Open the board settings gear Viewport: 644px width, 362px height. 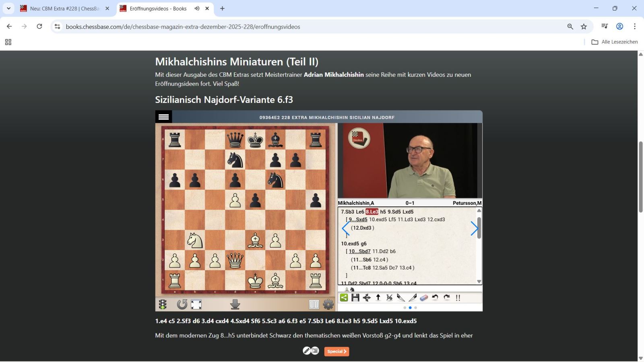pyautogui.click(x=328, y=304)
